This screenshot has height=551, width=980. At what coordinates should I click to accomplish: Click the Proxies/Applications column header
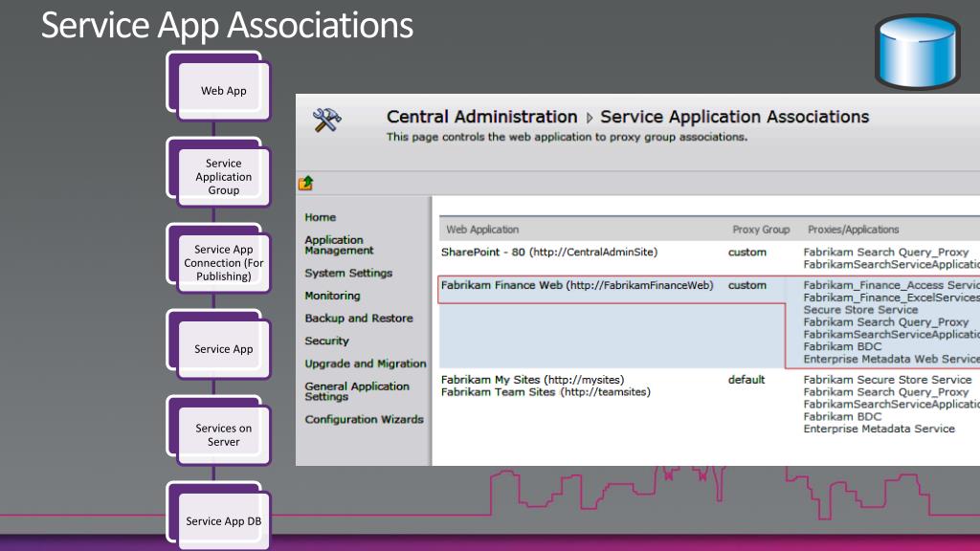[x=853, y=230]
